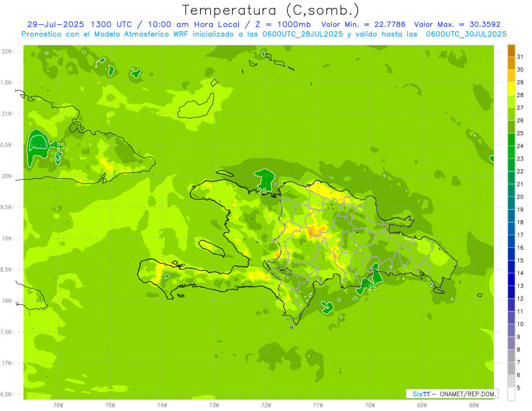Click the 17N latitude label

pyautogui.click(x=8, y=363)
